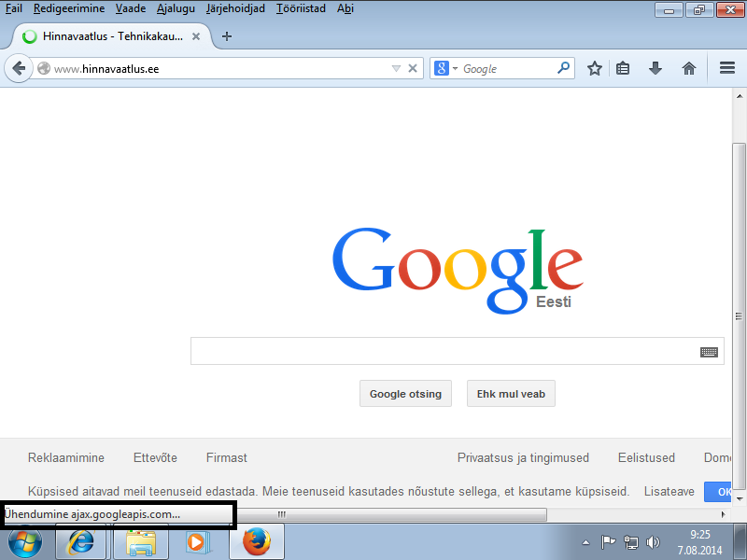Click the address bar URL field

click(x=219, y=68)
